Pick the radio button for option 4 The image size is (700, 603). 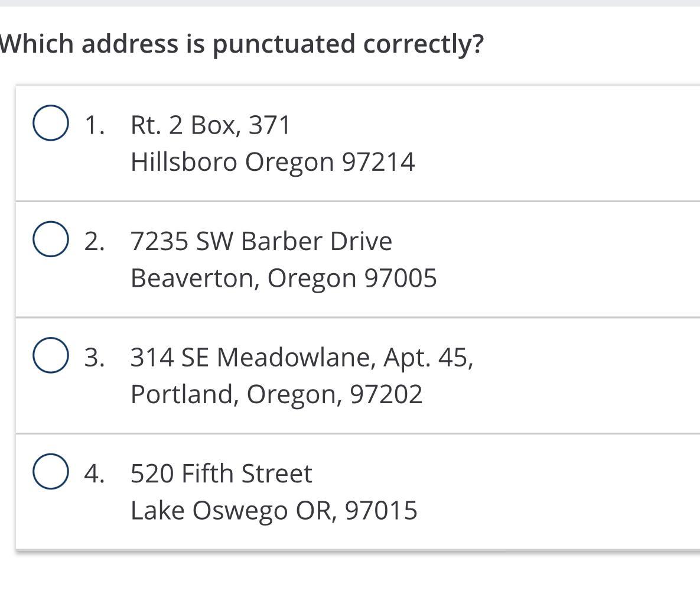coord(50,472)
